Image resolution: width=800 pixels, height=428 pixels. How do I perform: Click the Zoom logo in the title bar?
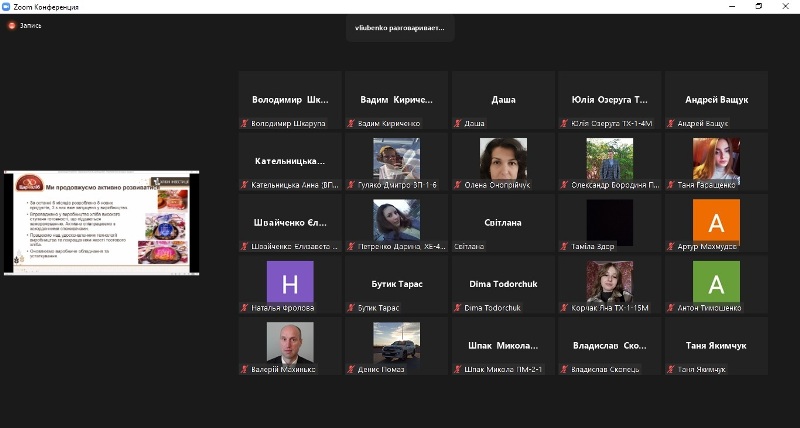click(6, 7)
